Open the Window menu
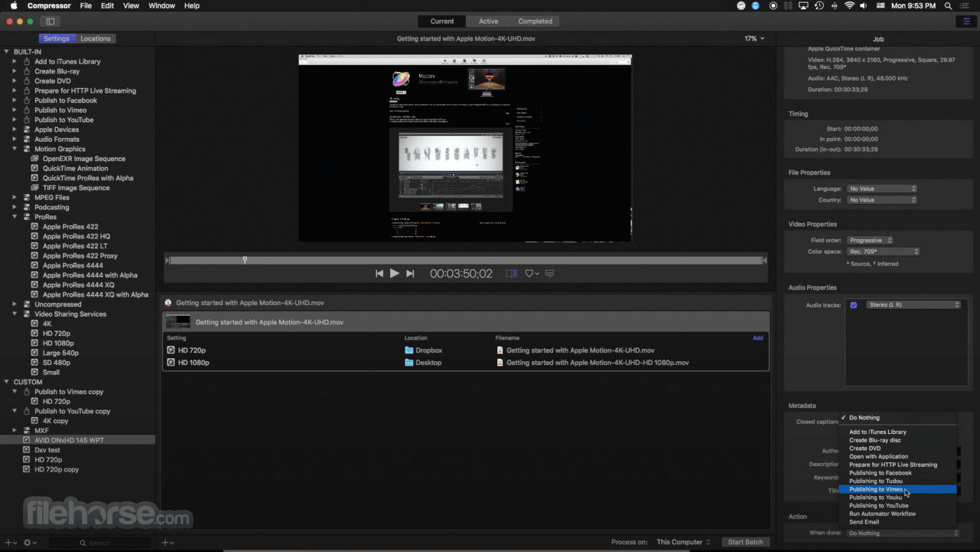980x552 pixels. (162, 5)
